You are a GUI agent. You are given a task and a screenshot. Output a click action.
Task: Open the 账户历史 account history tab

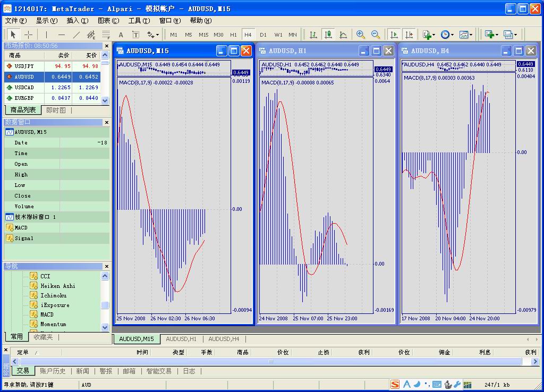click(53, 371)
